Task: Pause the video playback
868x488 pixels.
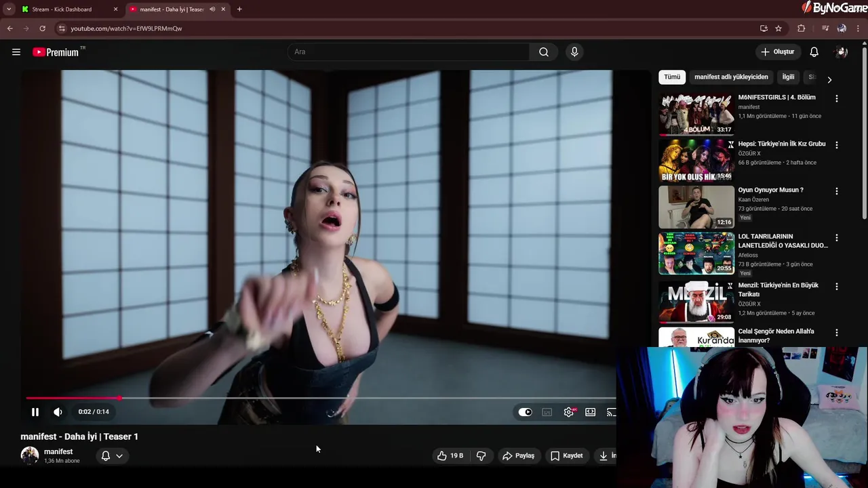Action: [x=35, y=412]
